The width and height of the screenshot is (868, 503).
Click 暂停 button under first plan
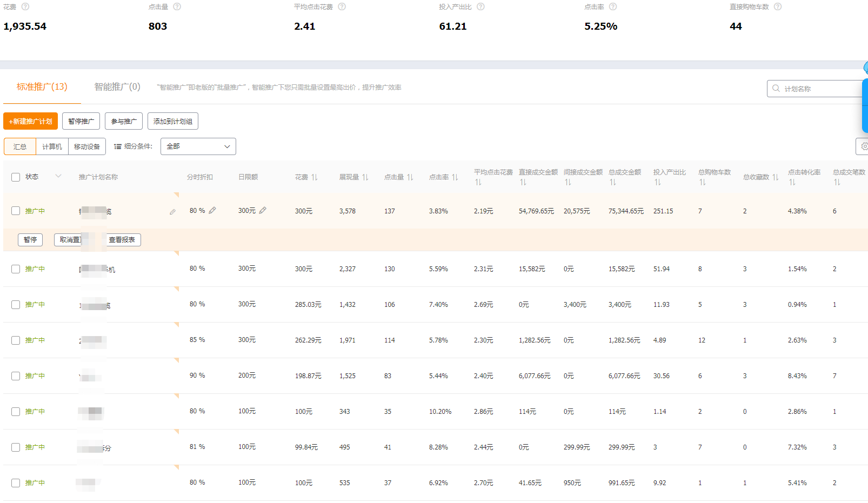coord(30,240)
